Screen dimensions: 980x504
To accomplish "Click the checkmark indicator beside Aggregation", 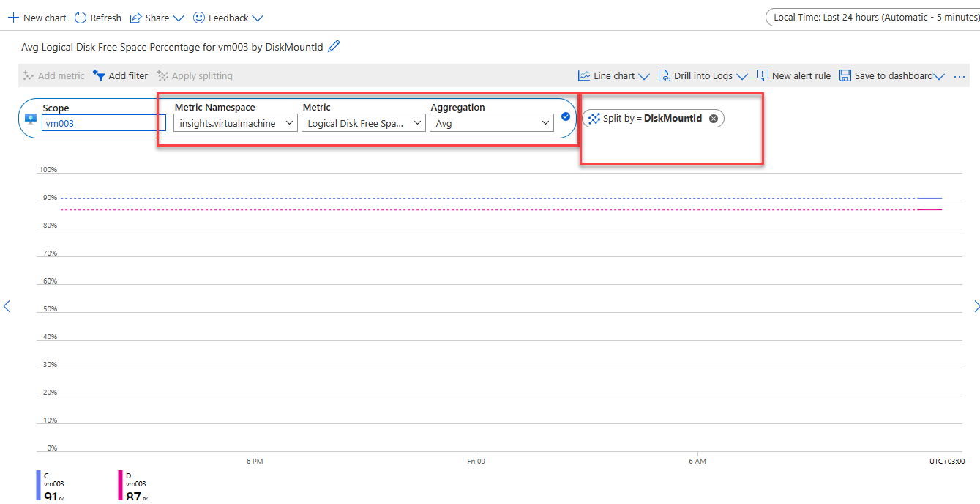I will coord(566,116).
